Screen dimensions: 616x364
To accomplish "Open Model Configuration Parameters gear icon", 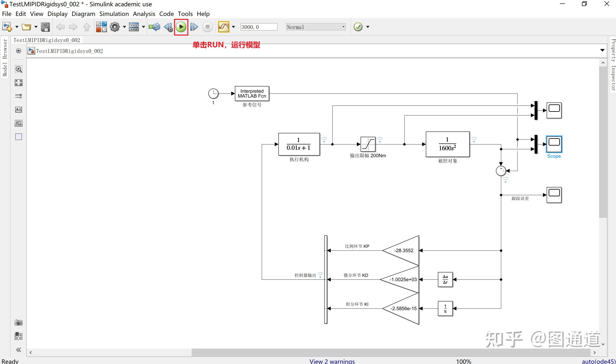I will click(x=115, y=27).
